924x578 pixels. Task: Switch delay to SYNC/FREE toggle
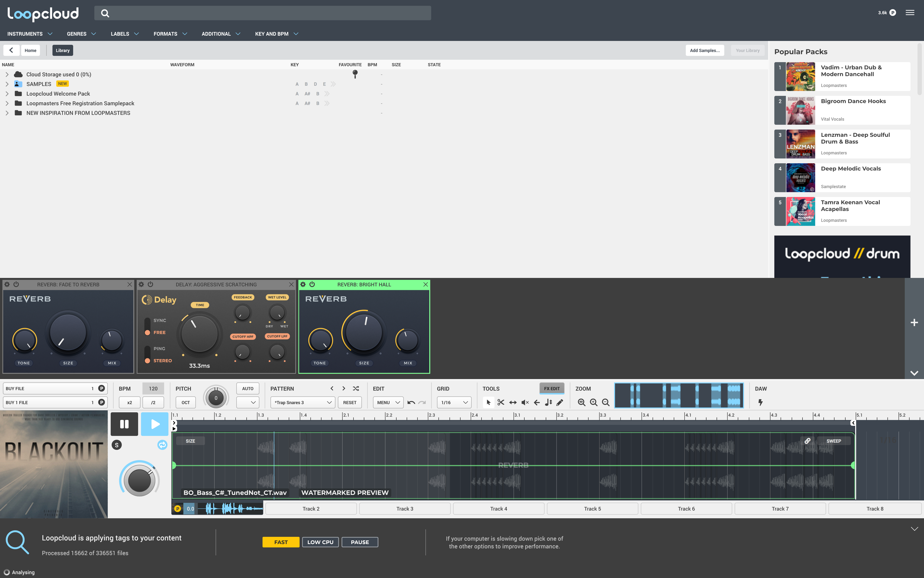tap(147, 327)
